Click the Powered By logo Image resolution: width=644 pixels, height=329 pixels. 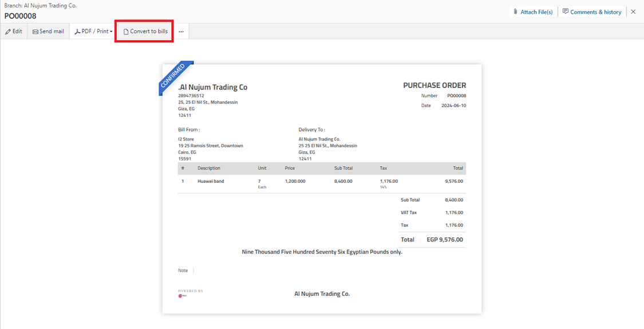[183, 295]
